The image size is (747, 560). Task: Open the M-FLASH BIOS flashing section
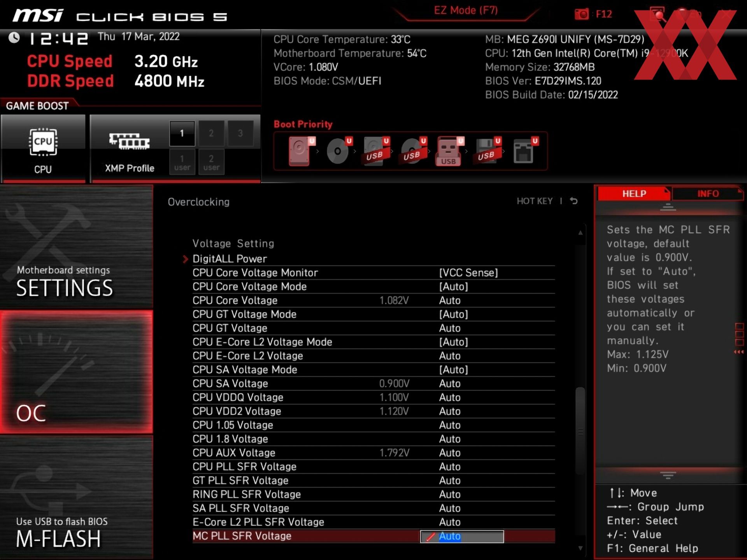coord(76,497)
